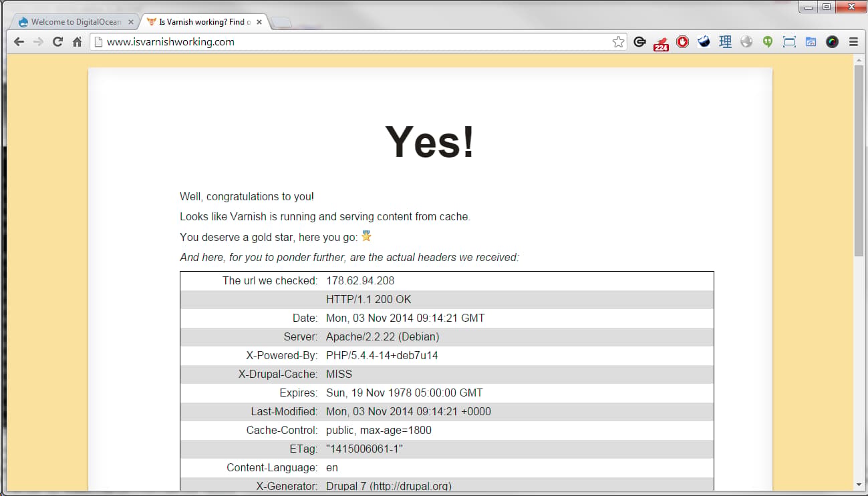Bookmark this page with the star
The width and height of the screenshot is (868, 496).
pyautogui.click(x=618, y=42)
